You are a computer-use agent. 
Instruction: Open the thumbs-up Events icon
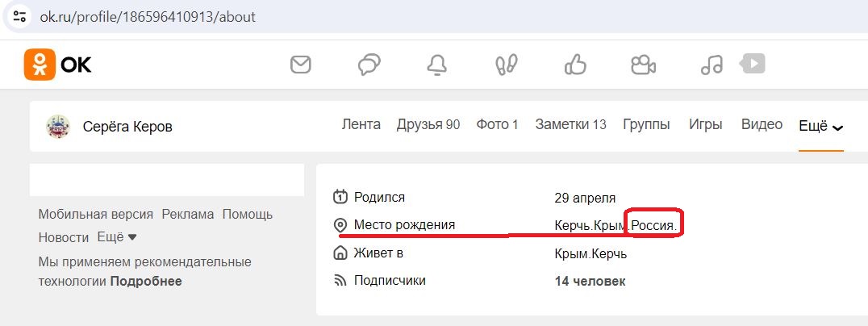coord(575,65)
